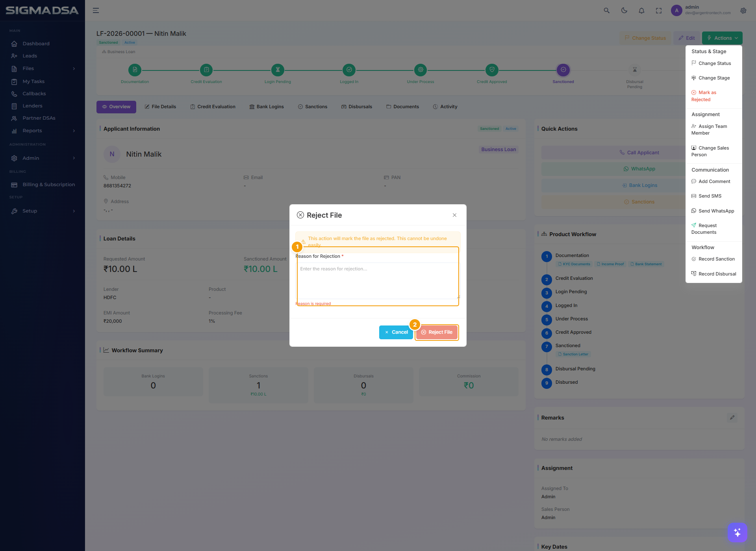The width and height of the screenshot is (756, 551).
Task: Click the Credit Evaluation stage circle
Action: (x=206, y=70)
